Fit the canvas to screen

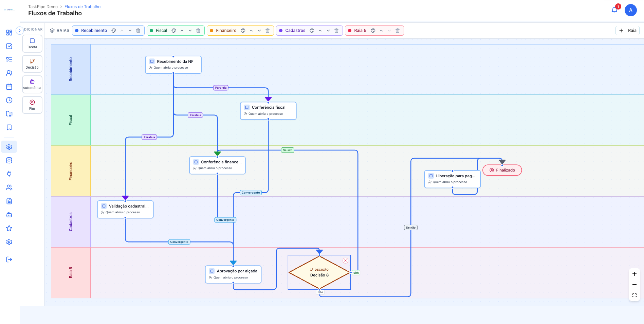[634, 295]
